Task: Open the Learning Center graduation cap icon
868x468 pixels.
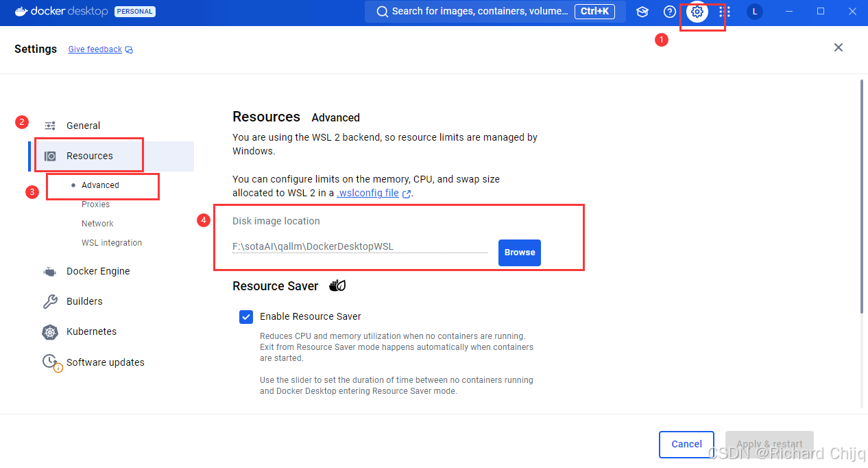Action: 642,12
